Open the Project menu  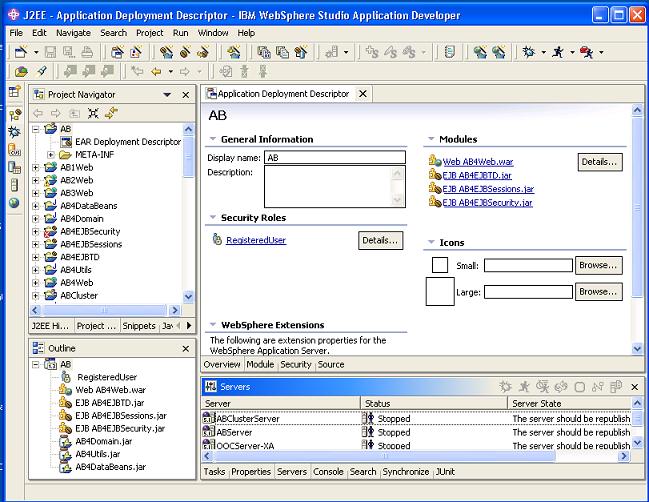coord(149,33)
